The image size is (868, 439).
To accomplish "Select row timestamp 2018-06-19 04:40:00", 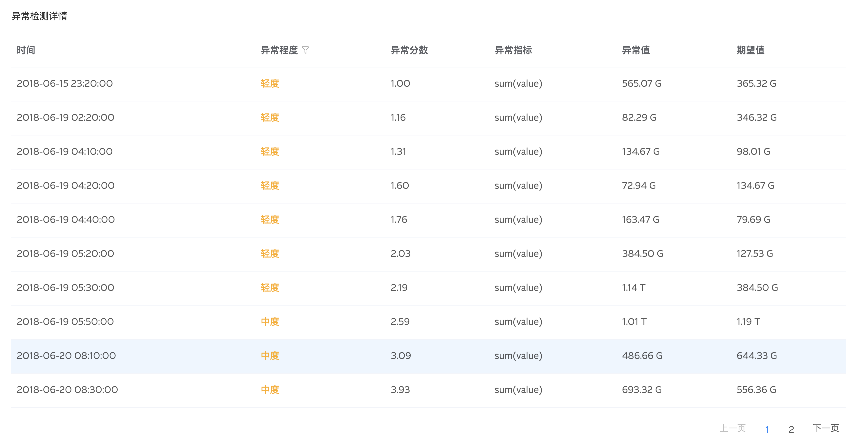I will (66, 220).
